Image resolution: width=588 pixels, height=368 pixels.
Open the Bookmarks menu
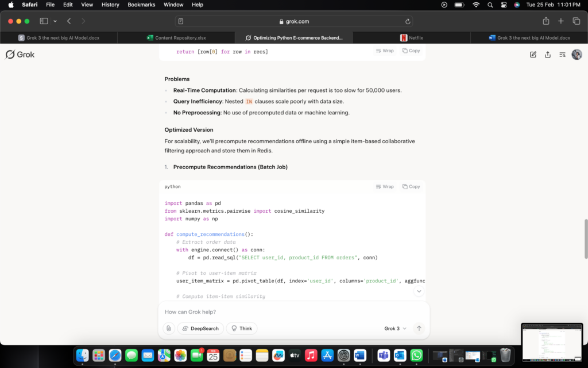click(x=141, y=5)
